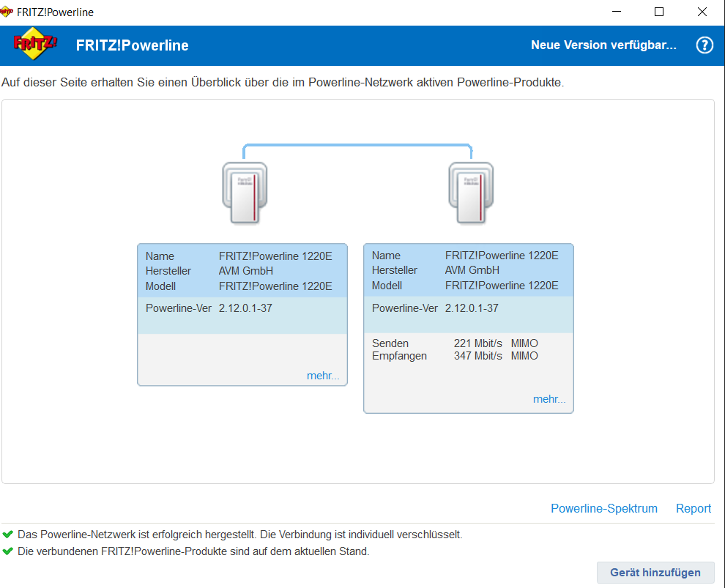725x588 pixels.
Task: Maximize the FRITZ!Powerline window
Action: point(659,12)
